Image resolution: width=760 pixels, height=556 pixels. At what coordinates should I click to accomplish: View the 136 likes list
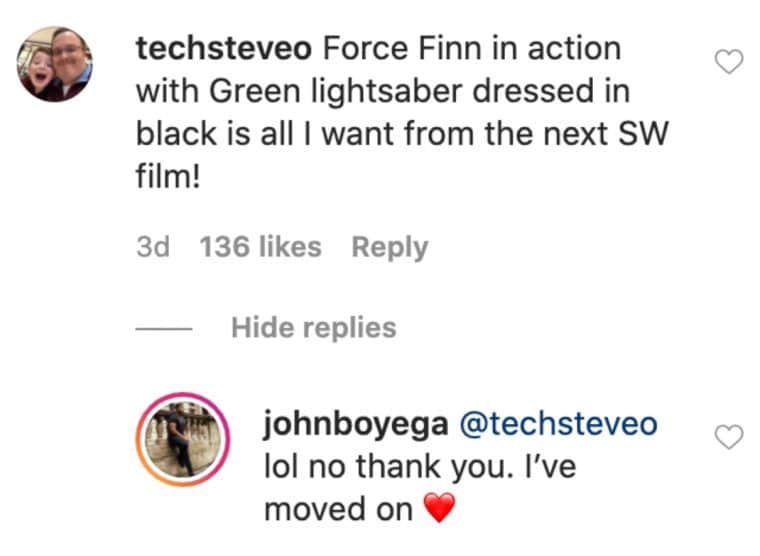pyautogui.click(x=260, y=247)
